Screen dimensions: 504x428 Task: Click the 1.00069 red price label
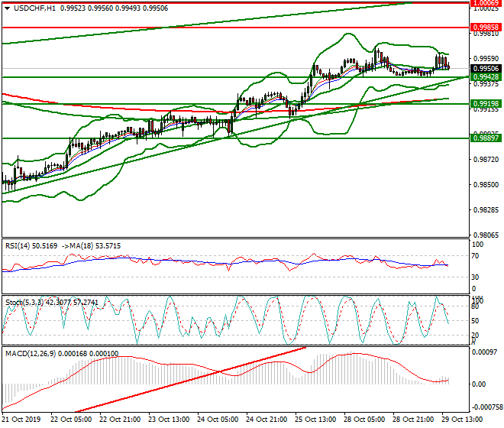[x=486, y=3]
